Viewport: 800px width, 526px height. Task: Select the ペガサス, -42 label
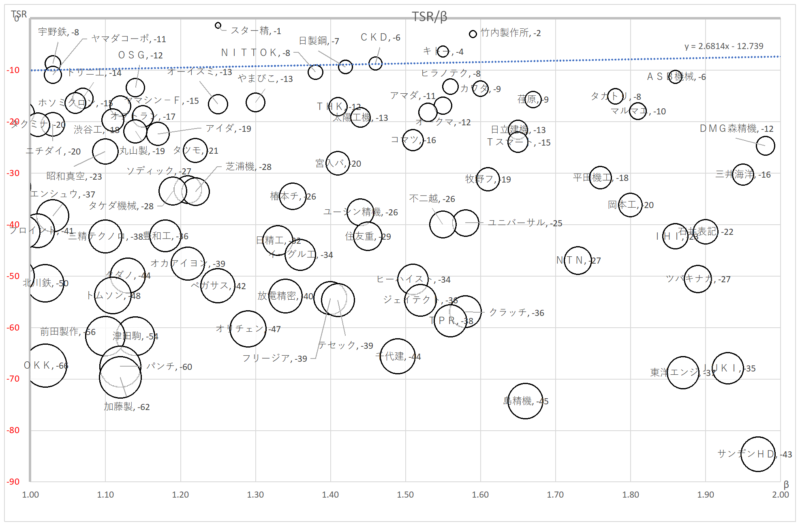tap(218, 287)
